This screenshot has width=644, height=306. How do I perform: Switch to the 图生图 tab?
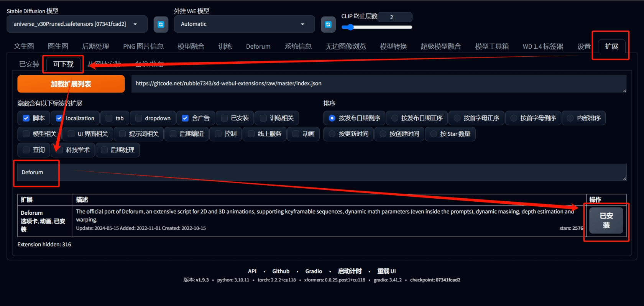58,46
